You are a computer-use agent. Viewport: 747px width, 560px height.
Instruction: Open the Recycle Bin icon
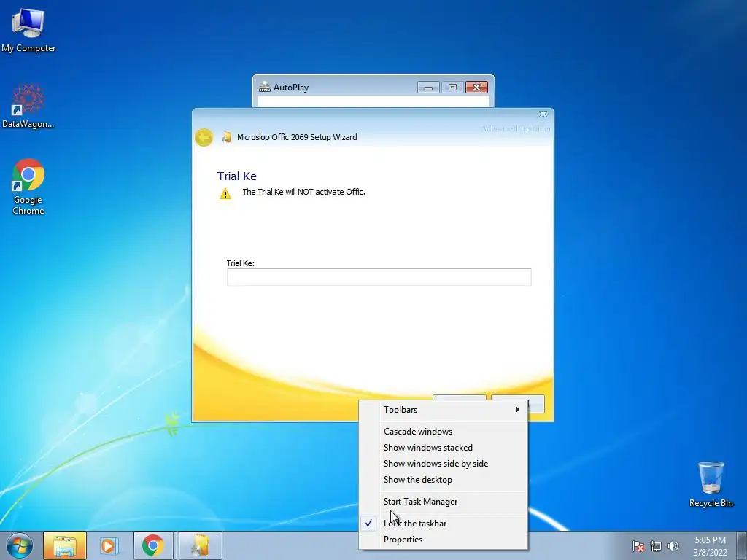[711, 484]
